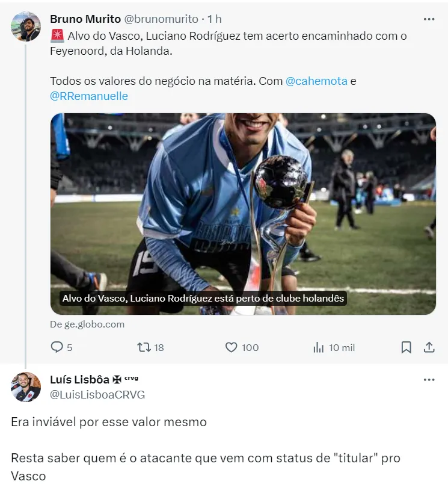Image resolution: width=448 pixels, height=484 pixels.
Task: View tweet analytics showing 10 mil
Action: click(334, 347)
